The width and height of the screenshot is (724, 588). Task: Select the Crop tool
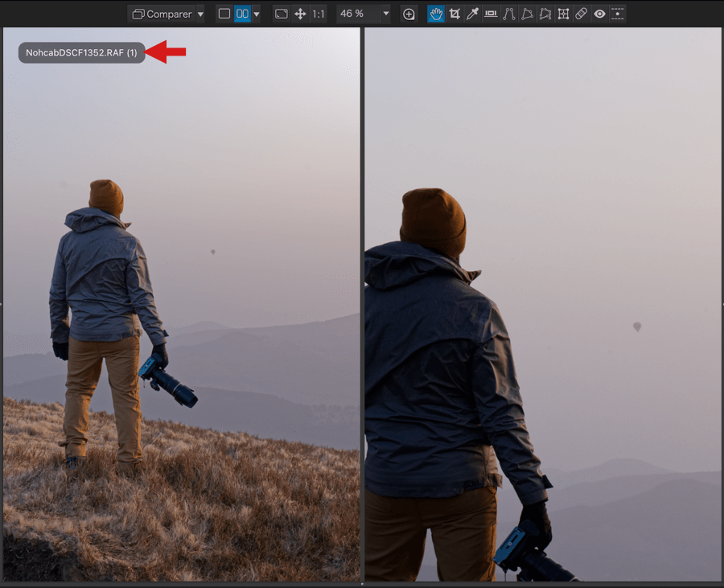coord(455,14)
